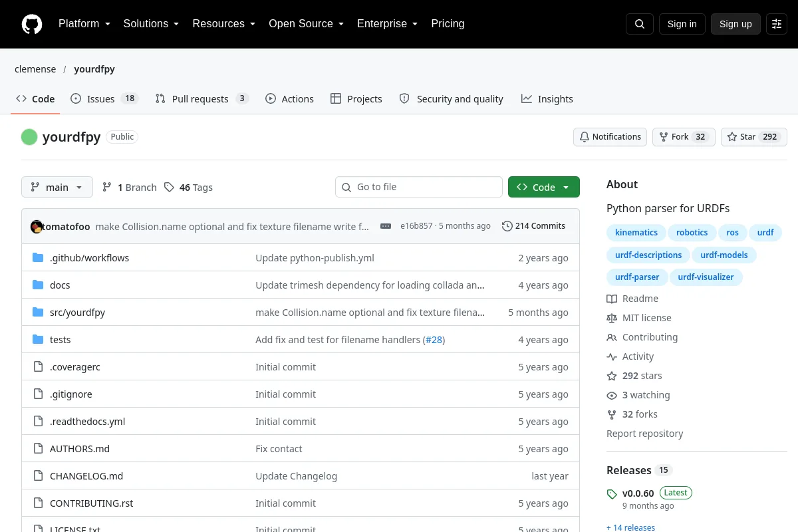This screenshot has width=798, height=532.
Task: Click the book icon beside Readme
Action: click(612, 299)
